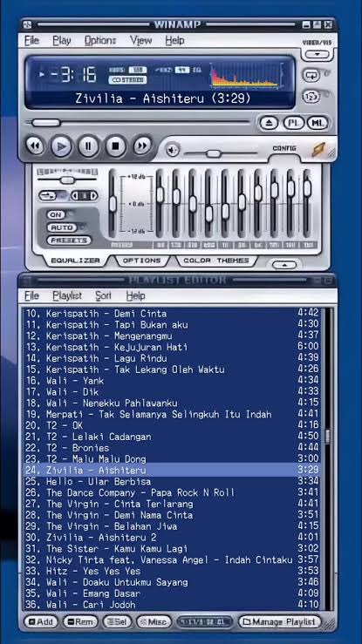The image size is (362, 644).
Task: Click the playlist time info display
Action: (x=204, y=622)
